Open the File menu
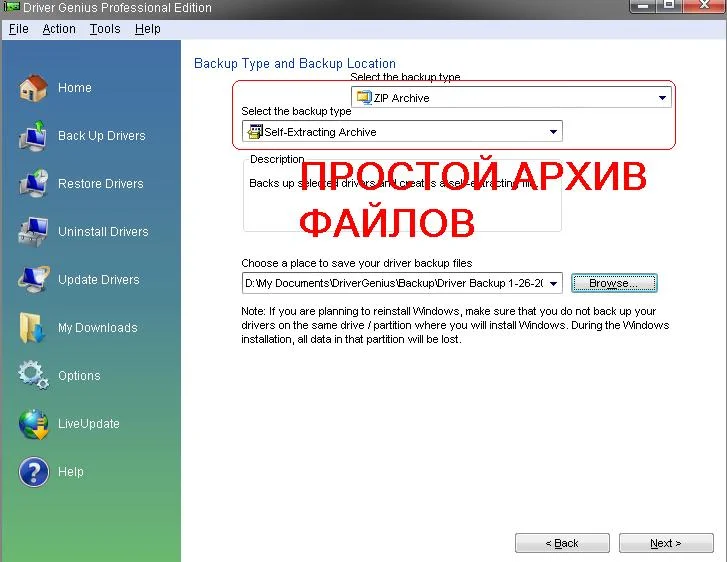Viewport: 727px width, 562px height. [x=19, y=29]
